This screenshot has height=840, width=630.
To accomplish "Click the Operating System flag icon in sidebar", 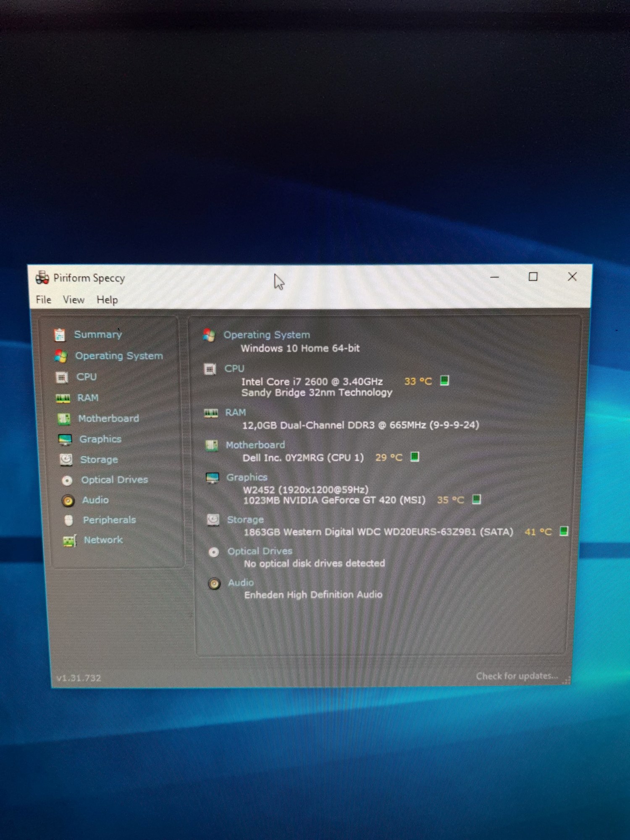I will [61, 356].
